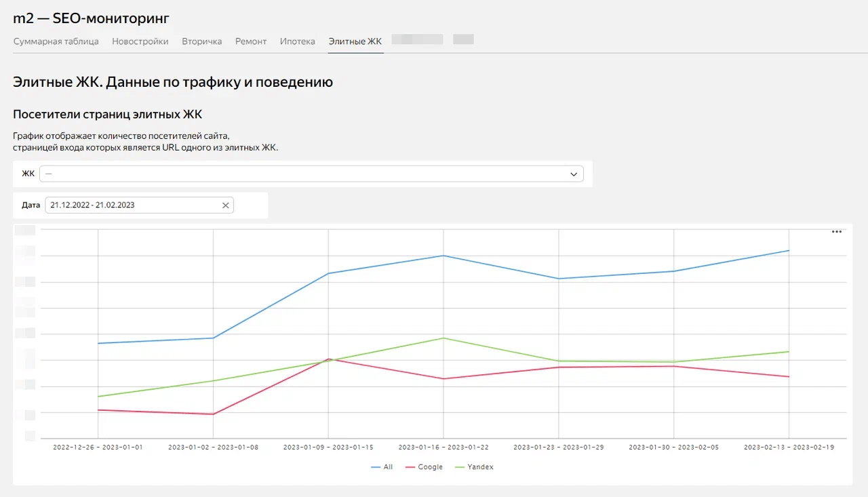Image resolution: width=868 pixels, height=497 pixels.
Task: Go to the Вторичка tab
Action: [x=201, y=41]
